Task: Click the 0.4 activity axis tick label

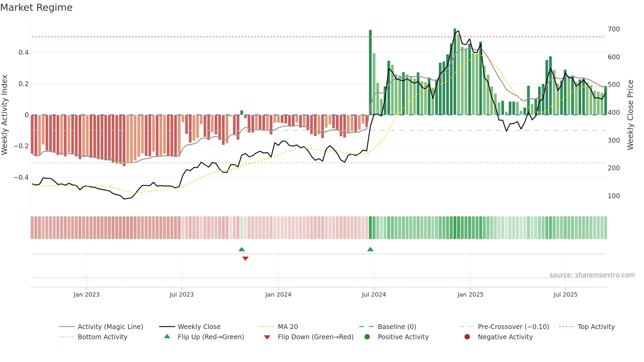Action: coord(24,53)
